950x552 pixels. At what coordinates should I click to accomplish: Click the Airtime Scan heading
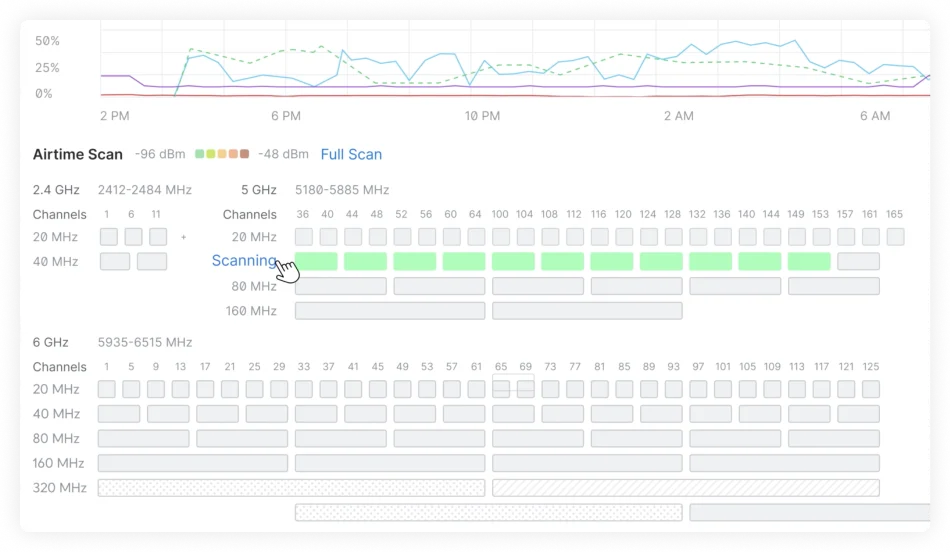tap(78, 155)
